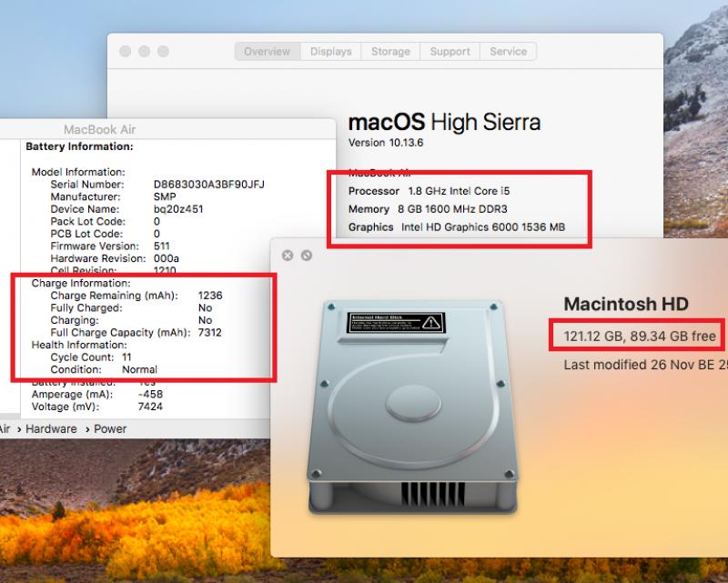Select the Support tab
Image resolution: width=728 pixels, height=583 pixels.
pyautogui.click(x=450, y=52)
